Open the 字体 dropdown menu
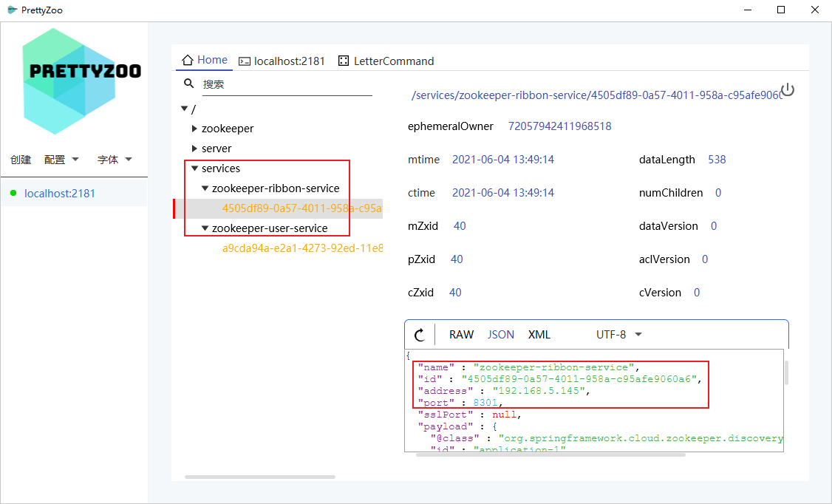This screenshot has height=504, width=832. (115, 160)
